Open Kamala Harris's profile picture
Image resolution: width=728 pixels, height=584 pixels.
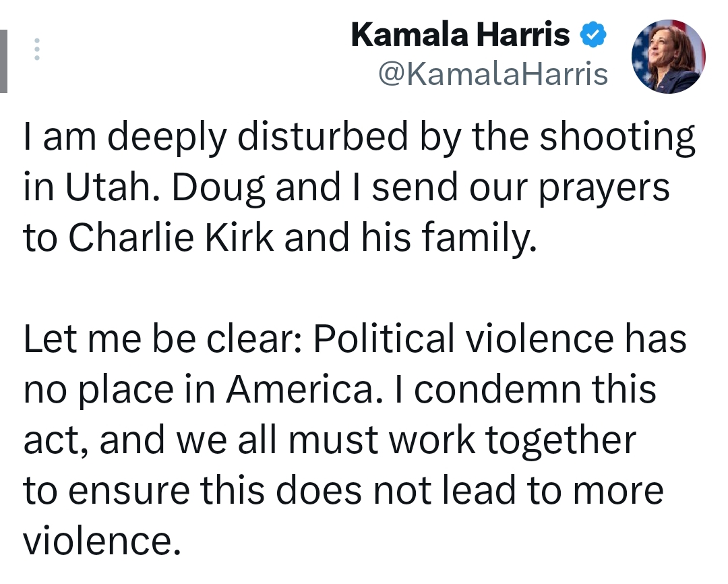click(x=668, y=56)
